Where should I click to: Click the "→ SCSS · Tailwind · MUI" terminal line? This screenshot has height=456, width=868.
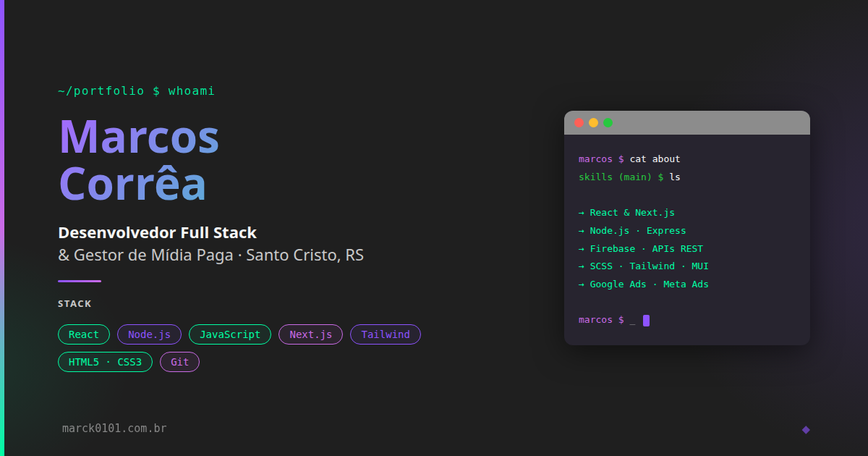[644, 266]
